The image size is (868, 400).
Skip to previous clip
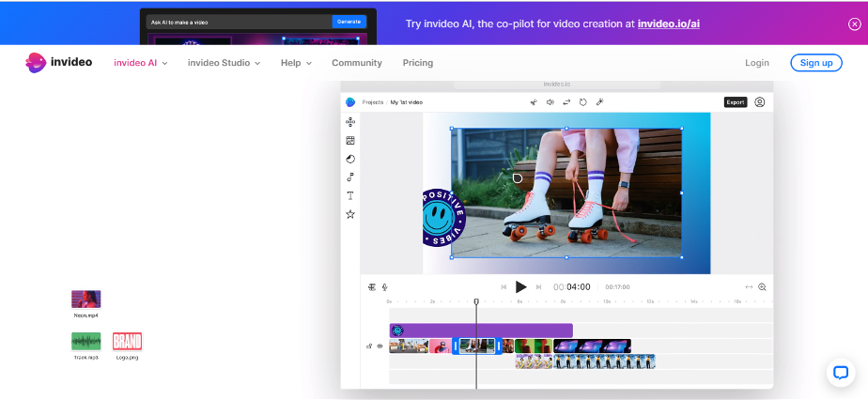pyautogui.click(x=504, y=287)
